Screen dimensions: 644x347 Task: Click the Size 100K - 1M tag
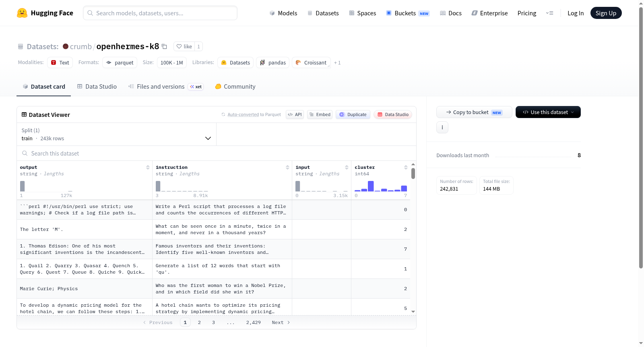172,62
